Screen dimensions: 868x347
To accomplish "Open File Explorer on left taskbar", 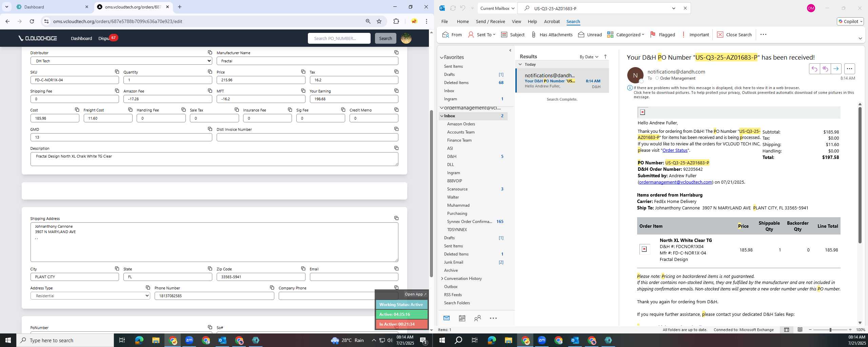I will (x=156, y=340).
